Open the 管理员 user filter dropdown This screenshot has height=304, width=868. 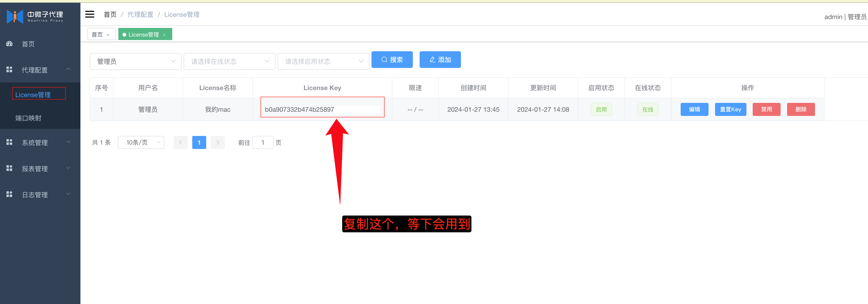click(136, 61)
